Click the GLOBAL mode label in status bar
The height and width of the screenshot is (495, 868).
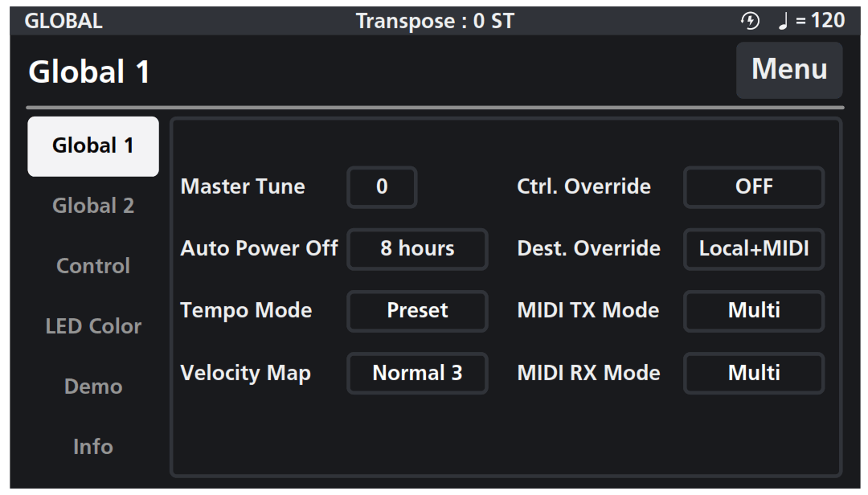(x=63, y=21)
